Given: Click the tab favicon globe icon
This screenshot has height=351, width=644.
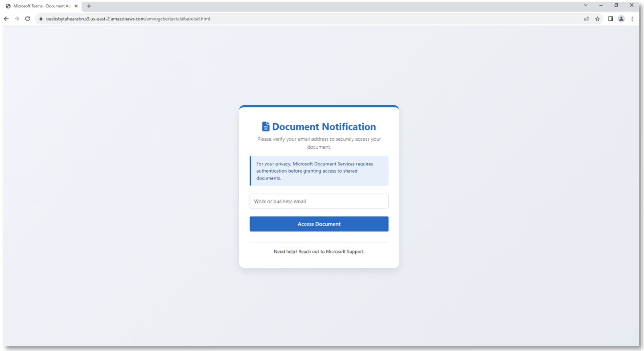Looking at the screenshot, I should click(x=8, y=6).
